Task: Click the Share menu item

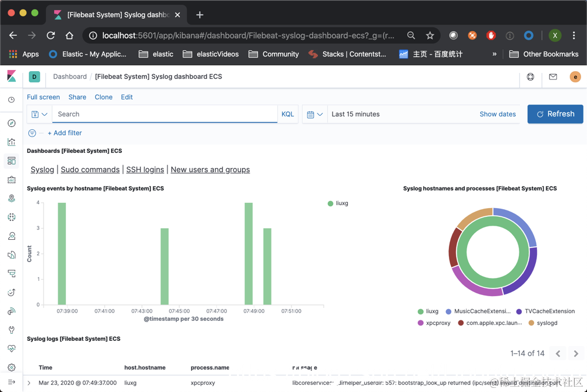Action: pos(77,97)
